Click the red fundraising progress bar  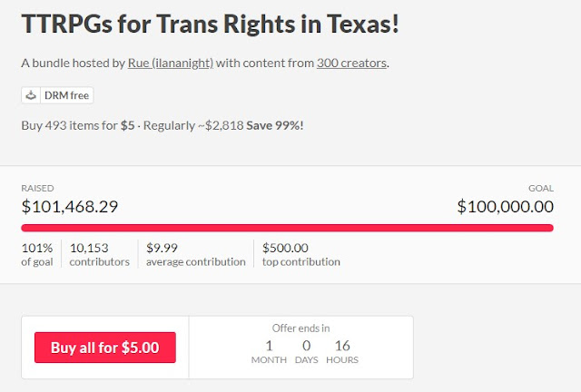pos(287,226)
